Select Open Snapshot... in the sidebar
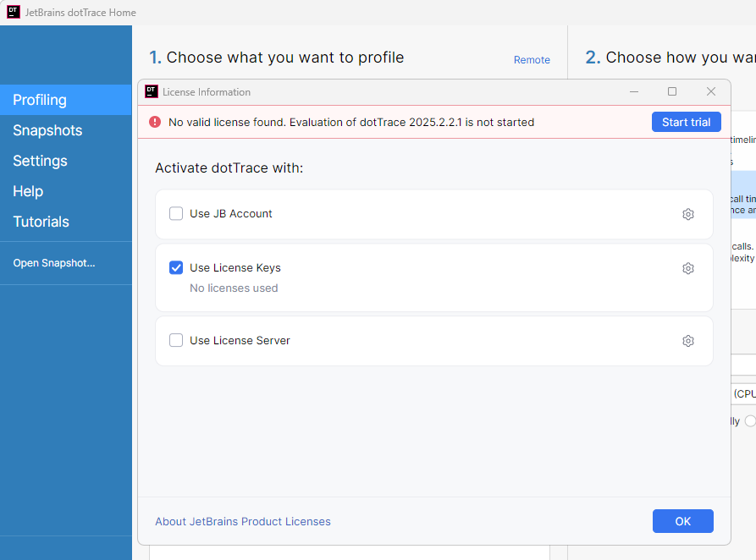Image resolution: width=756 pixels, height=560 pixels. (54, 263)
